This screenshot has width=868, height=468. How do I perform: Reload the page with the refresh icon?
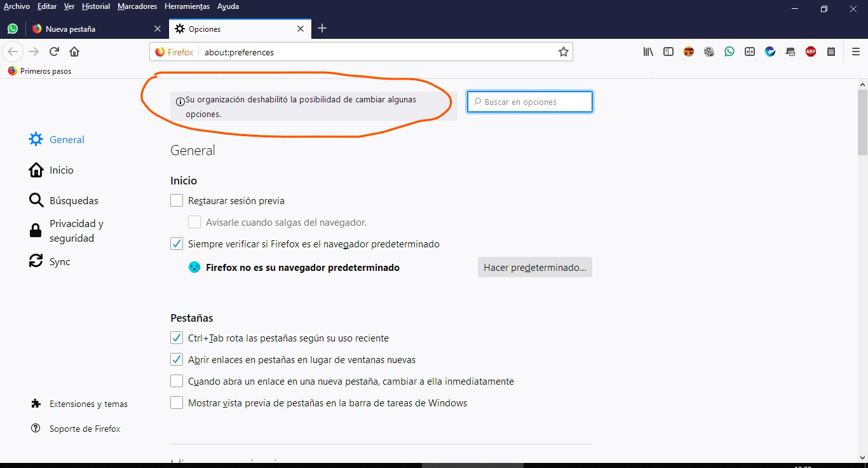point(54,52)
